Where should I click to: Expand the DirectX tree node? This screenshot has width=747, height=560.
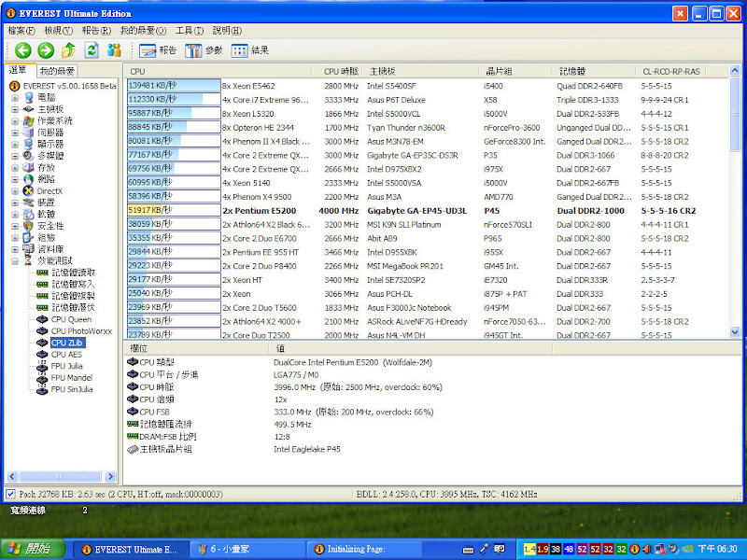(x=15, y=190)
